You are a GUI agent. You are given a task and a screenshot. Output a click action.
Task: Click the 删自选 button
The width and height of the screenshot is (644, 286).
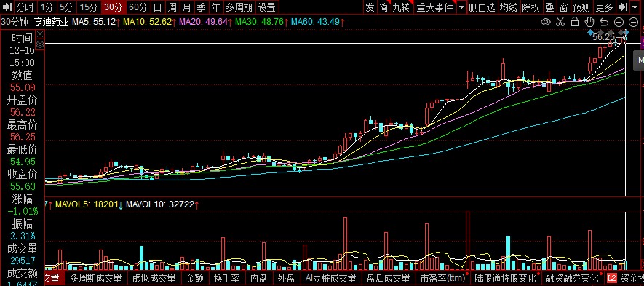(x=482, y=7)
